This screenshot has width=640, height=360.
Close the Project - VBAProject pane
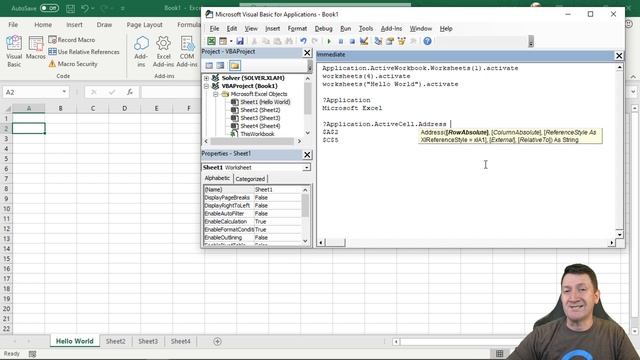(307, 53)
